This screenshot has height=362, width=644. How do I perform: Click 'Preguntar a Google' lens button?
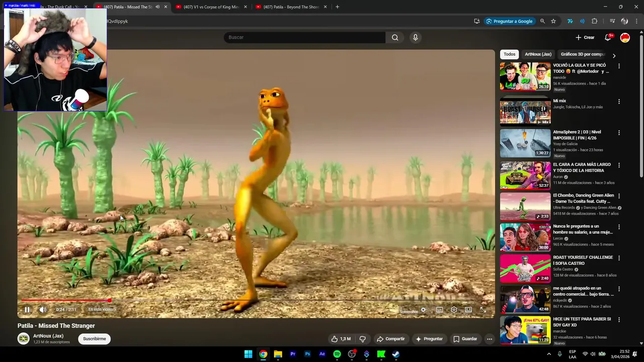point(510,21)
